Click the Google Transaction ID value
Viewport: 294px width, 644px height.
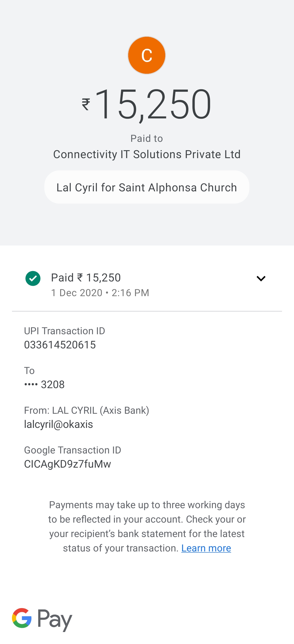pos(68,464)
